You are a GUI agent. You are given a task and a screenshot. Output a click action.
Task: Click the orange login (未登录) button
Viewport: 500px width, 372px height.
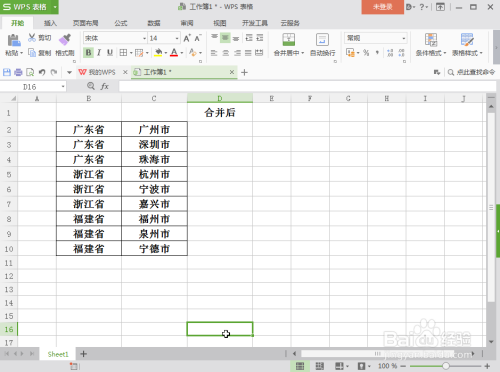(382, 7)
